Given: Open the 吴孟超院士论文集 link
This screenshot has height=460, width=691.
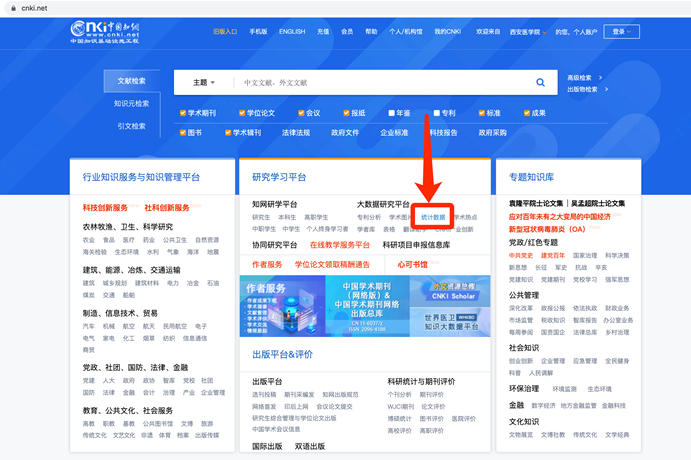Looking at the screenshot, I should (598, 203).
